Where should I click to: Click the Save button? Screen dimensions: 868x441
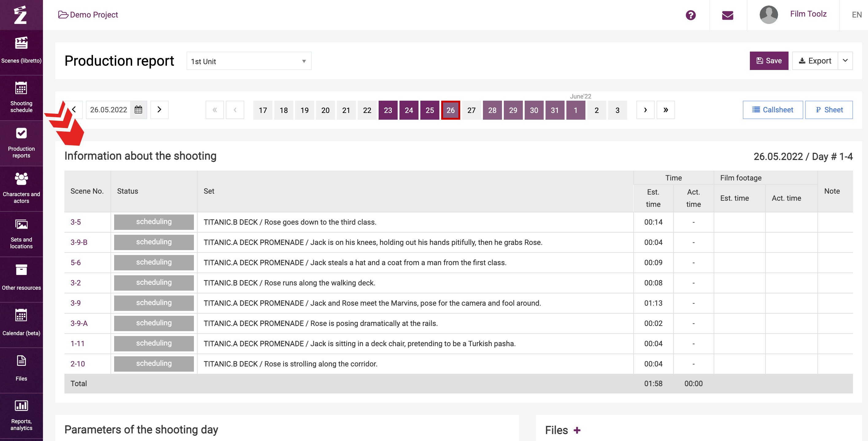pos(769,61)
